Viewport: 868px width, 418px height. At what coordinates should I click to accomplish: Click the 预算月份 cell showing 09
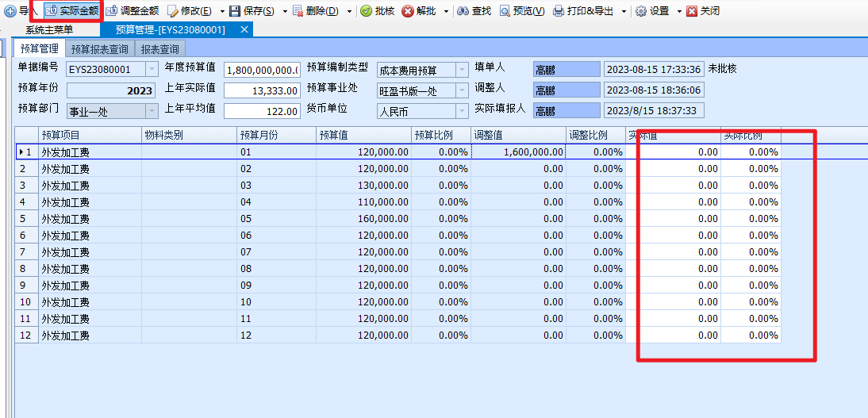[x=276, y=285]
